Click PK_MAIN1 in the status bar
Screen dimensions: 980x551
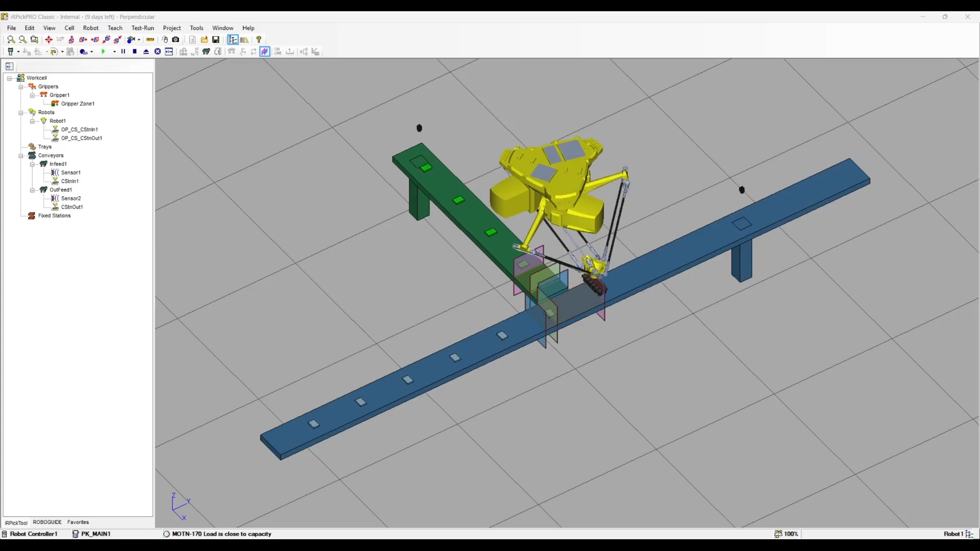pos(95,534)
